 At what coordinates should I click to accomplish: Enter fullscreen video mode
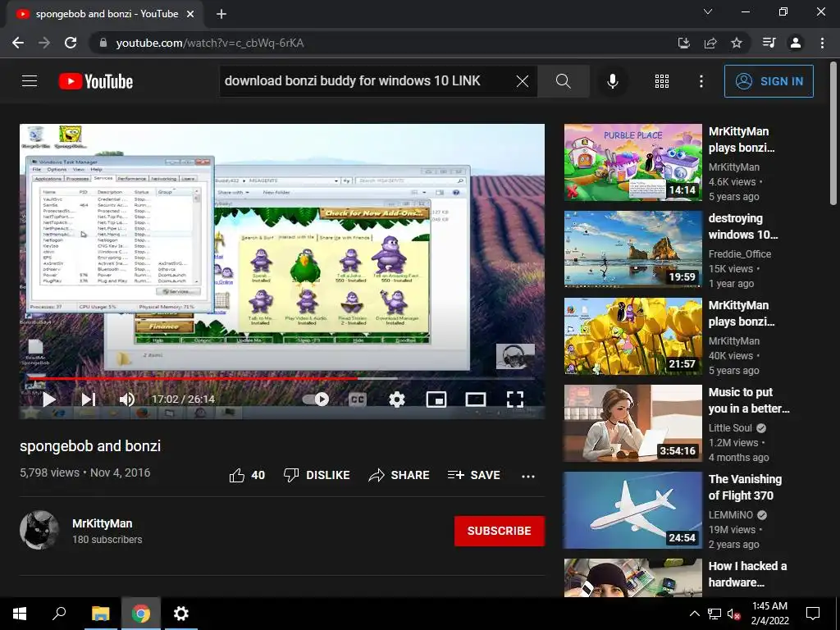(515, 399)
